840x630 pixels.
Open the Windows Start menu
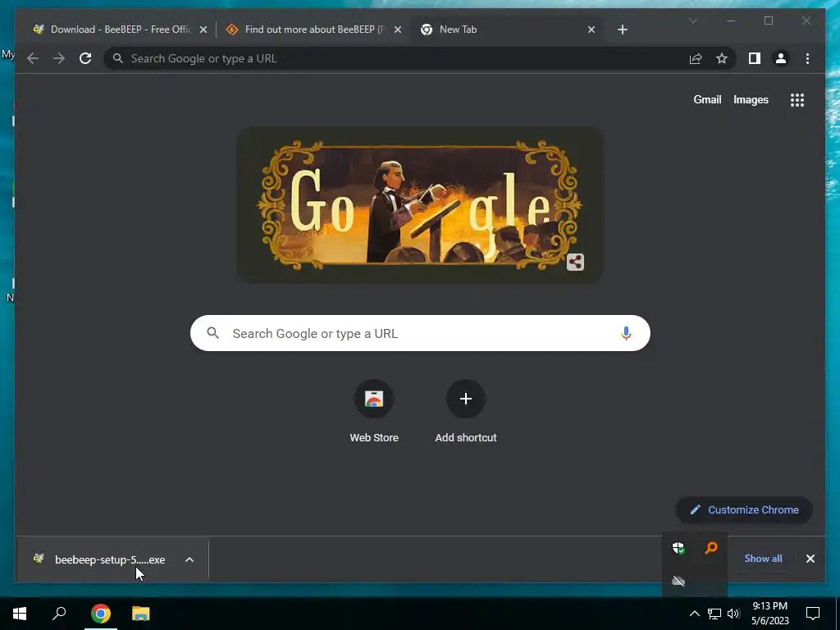pos(20,614)
